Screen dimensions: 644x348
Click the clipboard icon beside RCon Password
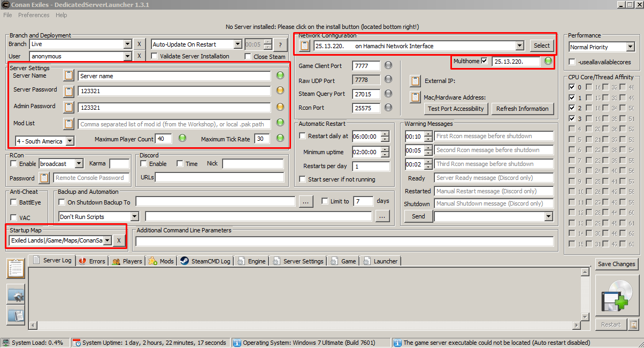pos(44,178)
